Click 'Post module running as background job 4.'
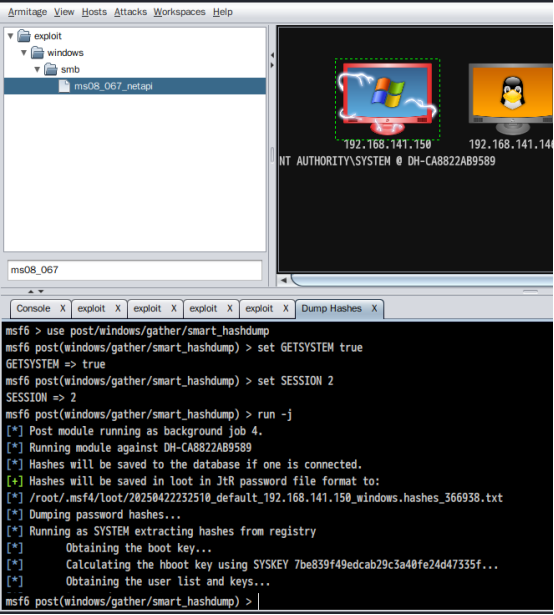Viewport: 554px width, 615px height. point(146,431)
